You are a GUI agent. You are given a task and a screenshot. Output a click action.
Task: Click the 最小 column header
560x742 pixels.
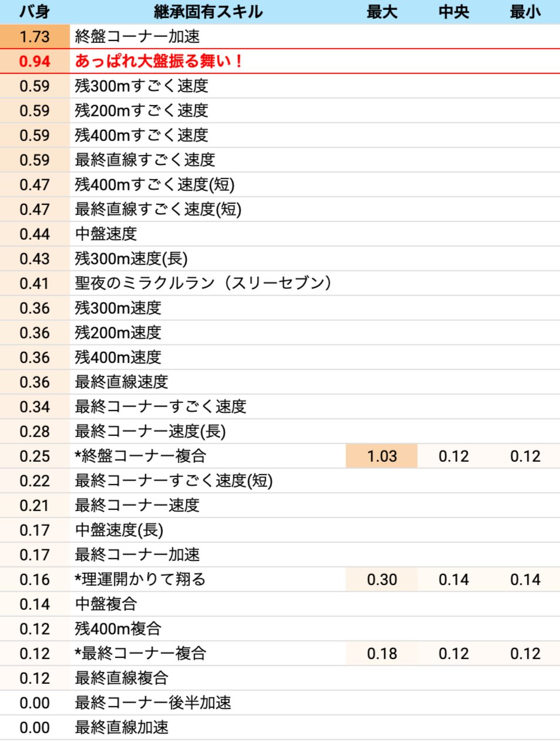coord(525,12)
